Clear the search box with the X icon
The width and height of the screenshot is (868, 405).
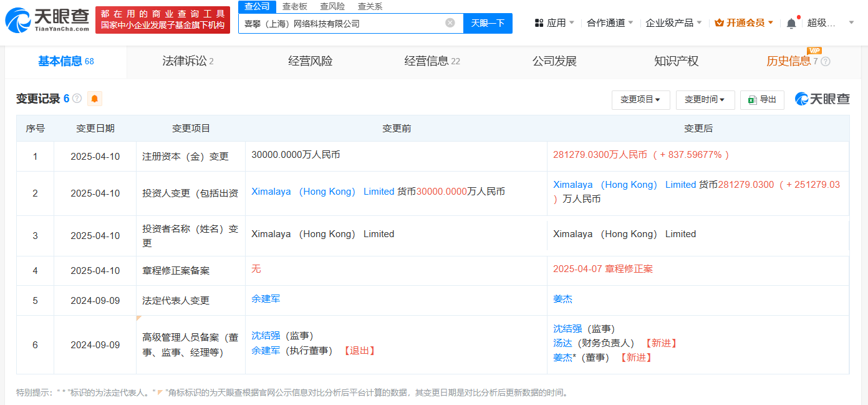coord(450,23)
